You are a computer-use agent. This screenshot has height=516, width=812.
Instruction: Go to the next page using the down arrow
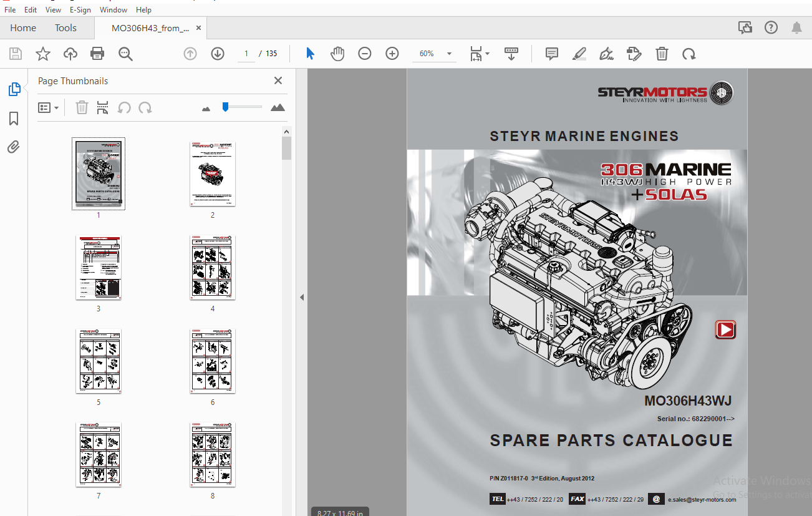(x=218, y=54)
